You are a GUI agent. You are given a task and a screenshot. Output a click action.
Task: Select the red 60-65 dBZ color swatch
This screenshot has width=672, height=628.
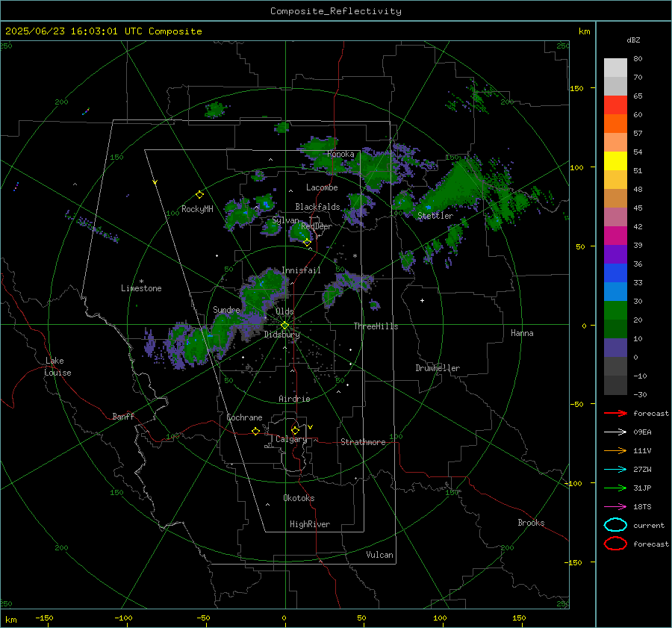tap(615, 105)
